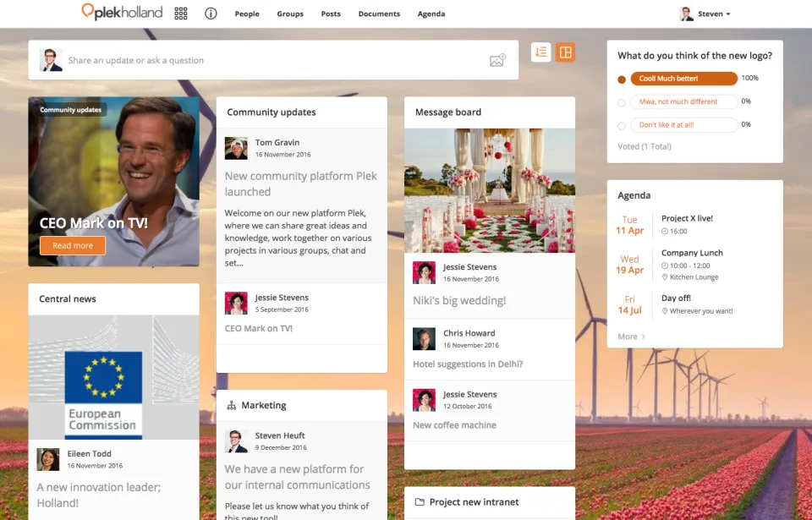Click the info circle icon
812x520 pixels.
(211, 14)
